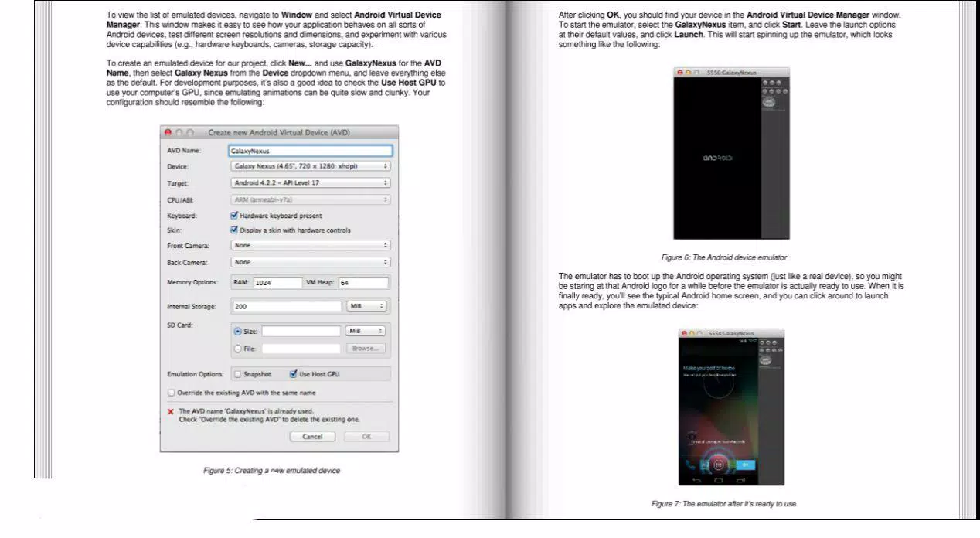Click the VM Heap field showing 64

click(362, 283)
